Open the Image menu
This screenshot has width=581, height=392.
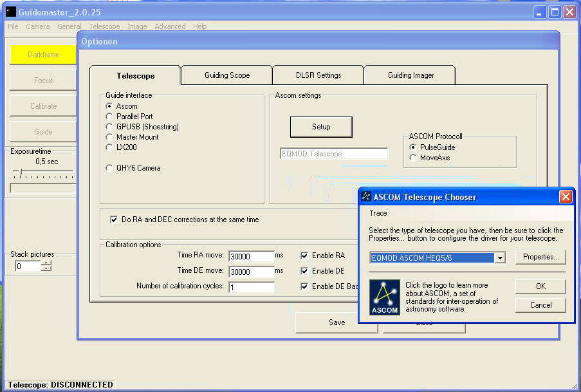(137, 26)
